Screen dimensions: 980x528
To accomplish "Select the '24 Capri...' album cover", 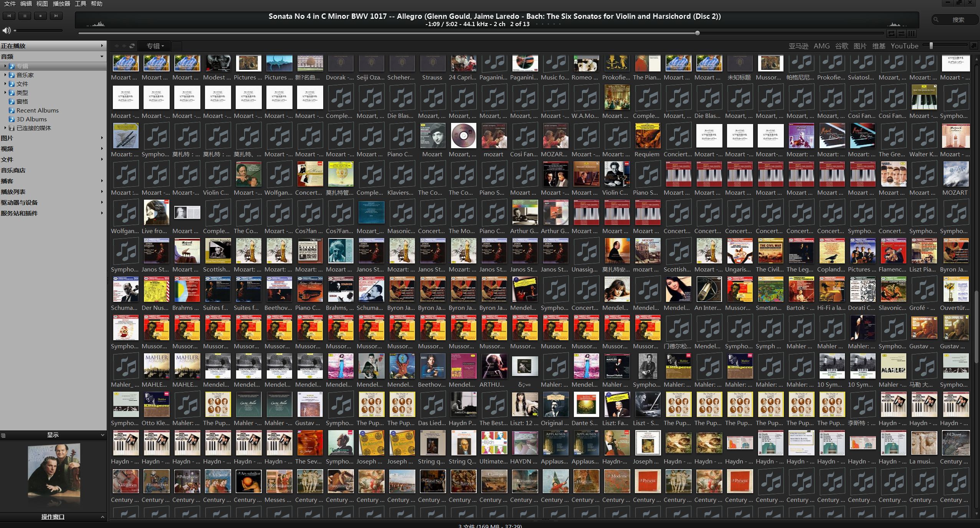I will click(x=463, y=63).
